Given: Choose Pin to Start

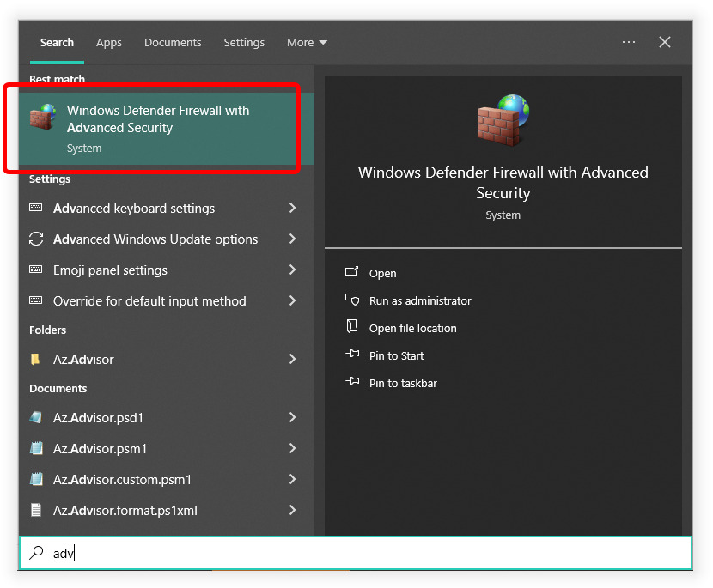Looking at the screenshot, I should (396, 355).
